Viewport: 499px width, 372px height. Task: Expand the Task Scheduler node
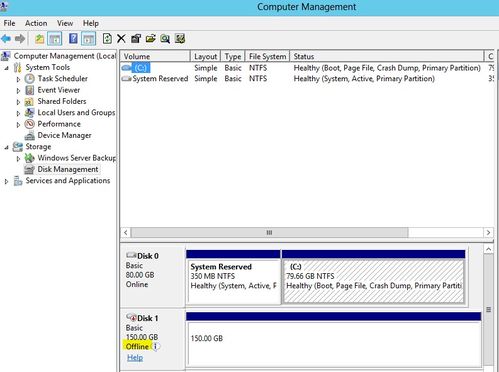click(x=18, y=79)
